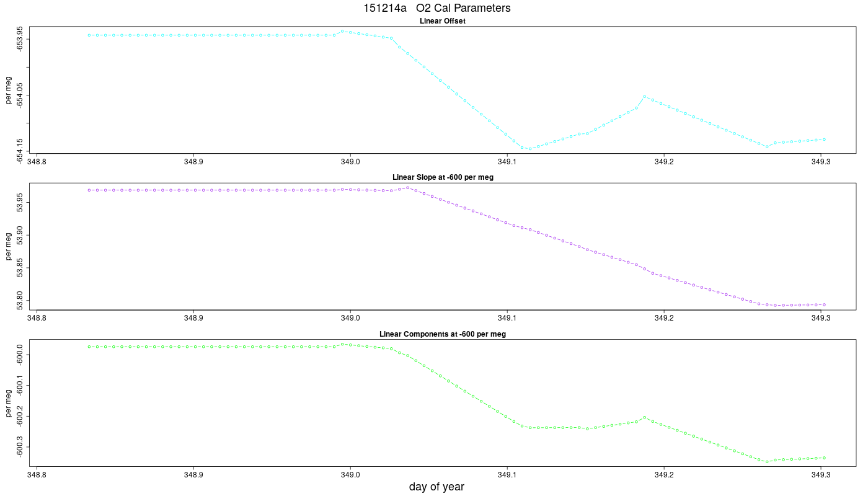
Task: Click 348.9 tick under the Linear Slope plot
Action: pyautogui.click(x=193, y=318)
